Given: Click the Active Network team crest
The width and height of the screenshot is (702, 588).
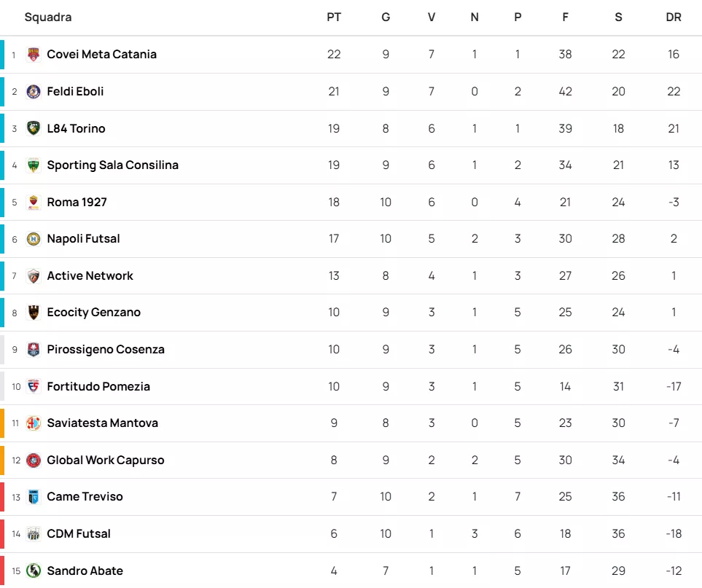Looking at the screenshot, I should (34, 276).
